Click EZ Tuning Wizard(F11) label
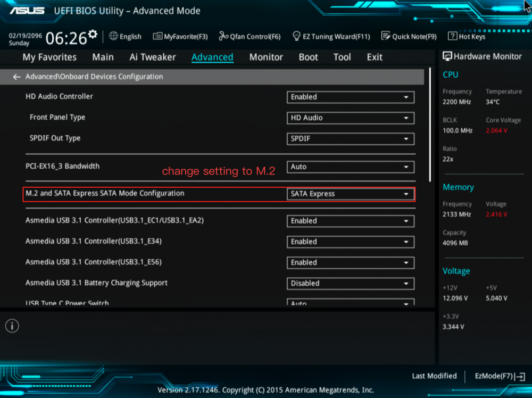This screenshot has width=532, height=398. (x=336, y=37)
